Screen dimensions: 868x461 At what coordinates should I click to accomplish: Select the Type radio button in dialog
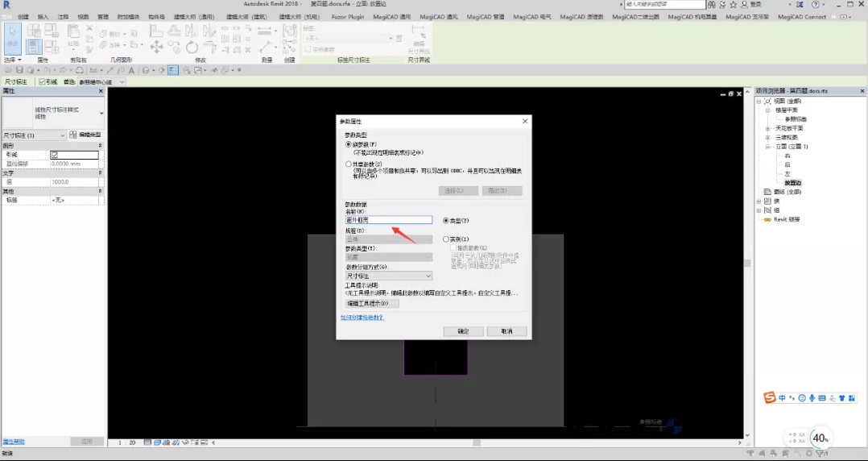click(x=445, y=220)
